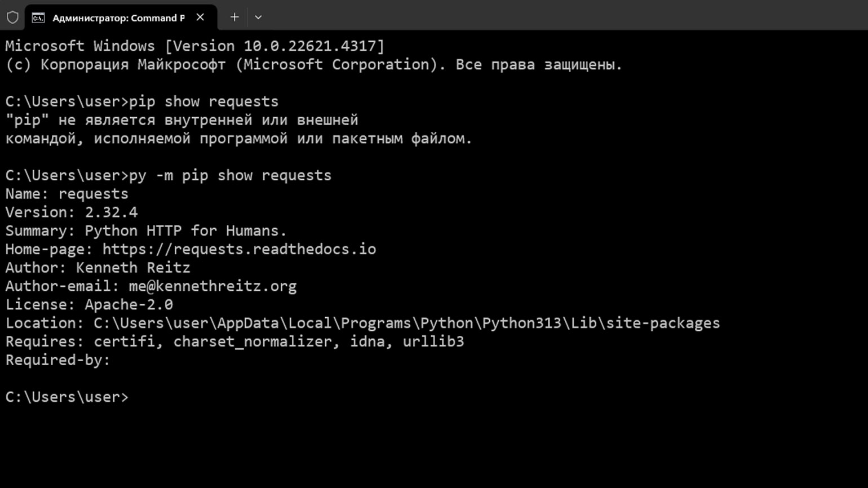Viewport: 868px width, 488px height.
Task: Click the Command Prompt icon in the tab
Action: pos(38,18)
